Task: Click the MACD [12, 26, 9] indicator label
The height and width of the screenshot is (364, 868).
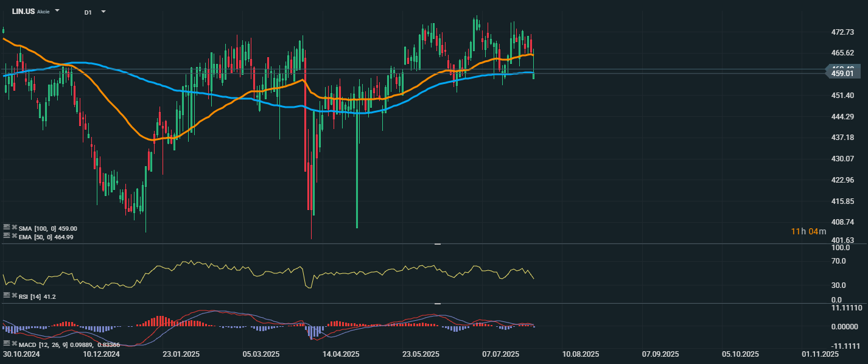Action: [41, 345]
